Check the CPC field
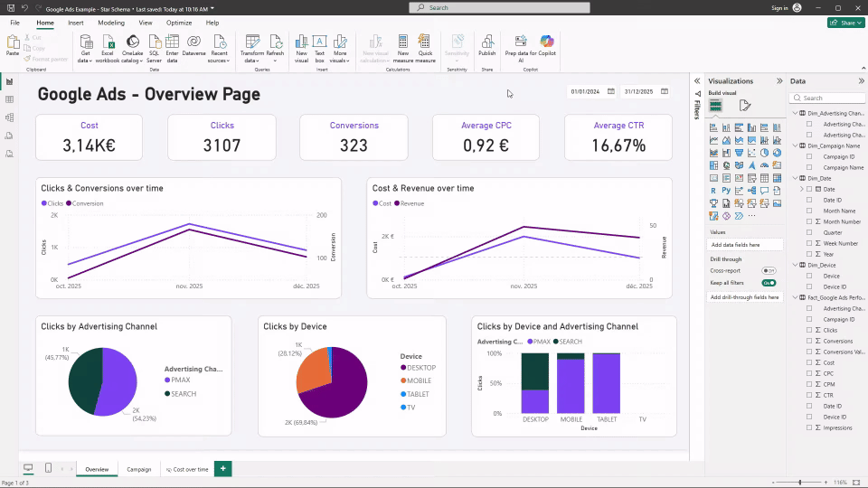The height and width of the screenshot is (488, 868). [x=809, y=373]
